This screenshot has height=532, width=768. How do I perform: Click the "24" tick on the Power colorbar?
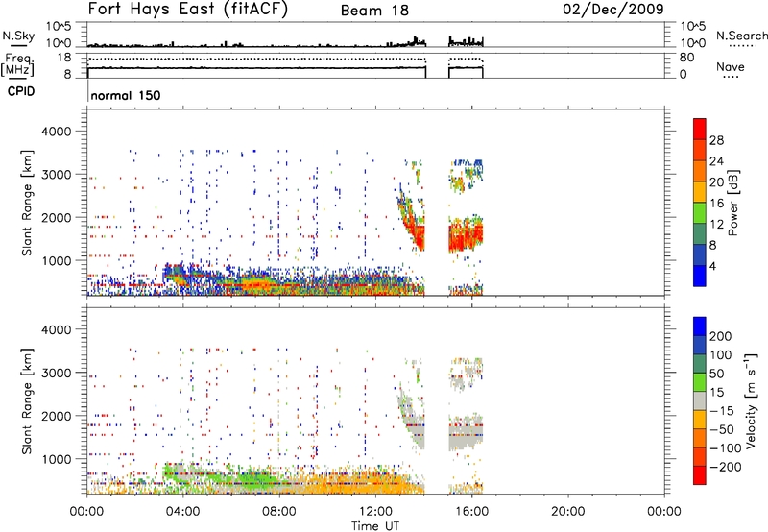click(716, 161)
